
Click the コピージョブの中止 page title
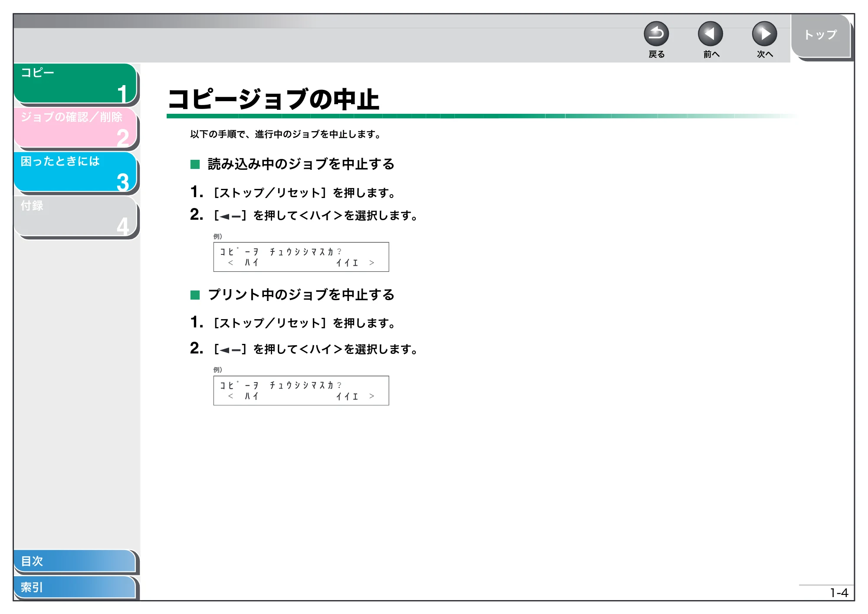click(x=273, y=99)
